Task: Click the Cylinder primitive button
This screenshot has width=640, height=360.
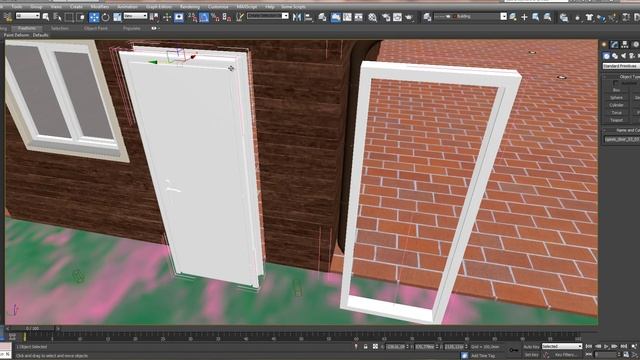Action: point(616,105)
